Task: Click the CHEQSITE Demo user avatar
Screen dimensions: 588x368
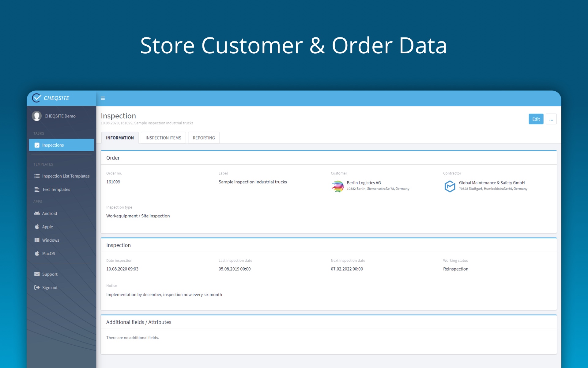Action: (x=37, y=116)
